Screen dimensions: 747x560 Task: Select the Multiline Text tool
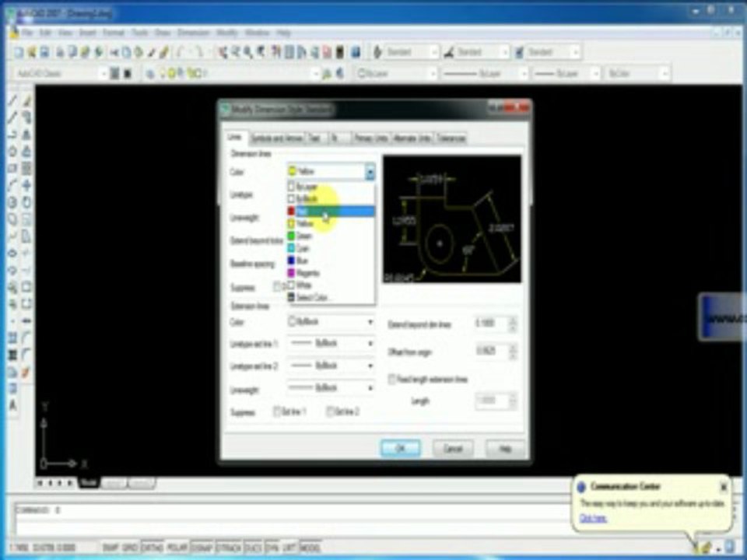click(x=13, y=406)
